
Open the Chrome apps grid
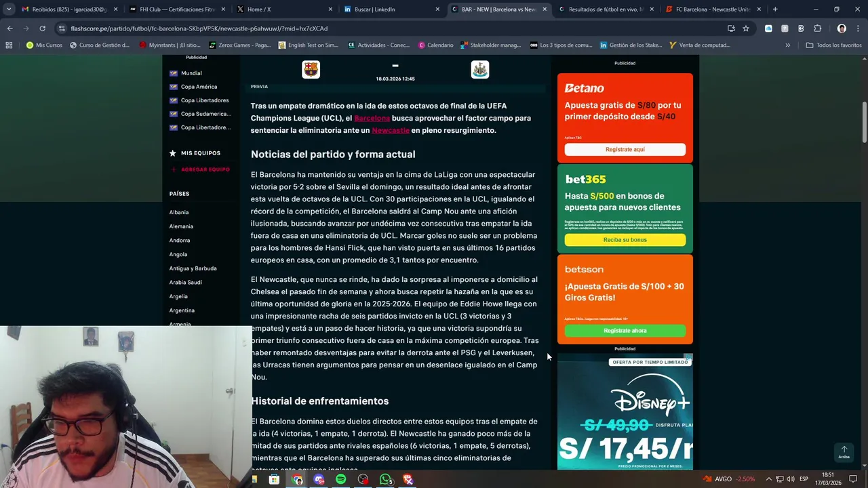[9, 45]
